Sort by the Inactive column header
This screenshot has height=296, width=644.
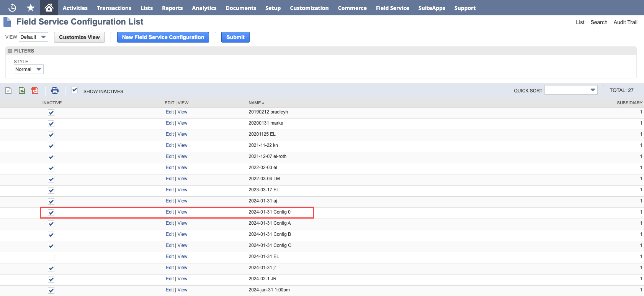52,103
